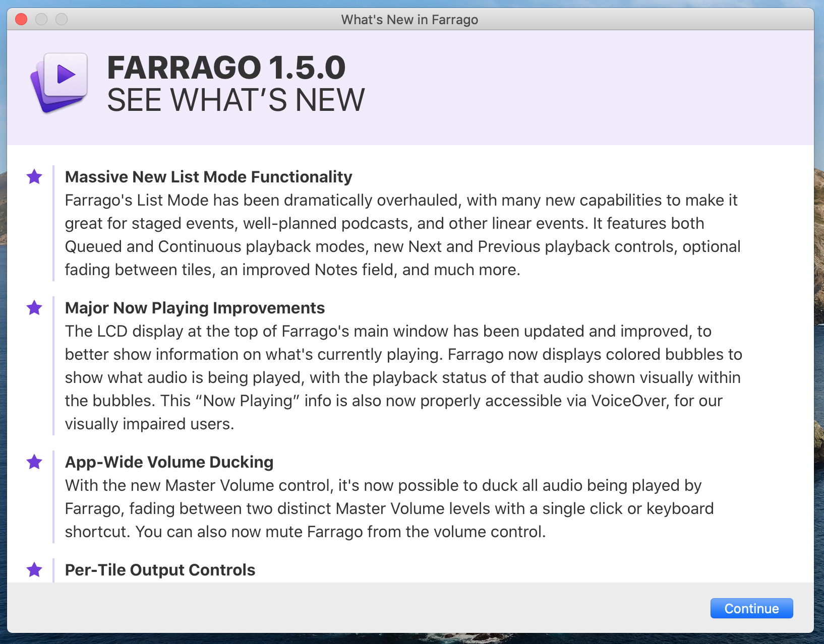824x644 pixels.
Task: Click the star beside Major Now Playing Improvements
Action: point(34,307)
